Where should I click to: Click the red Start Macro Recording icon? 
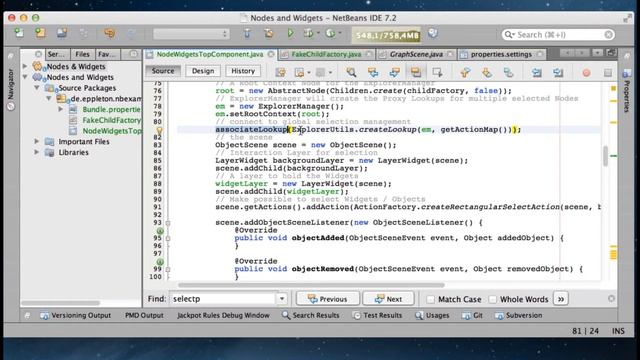(586, 73)
